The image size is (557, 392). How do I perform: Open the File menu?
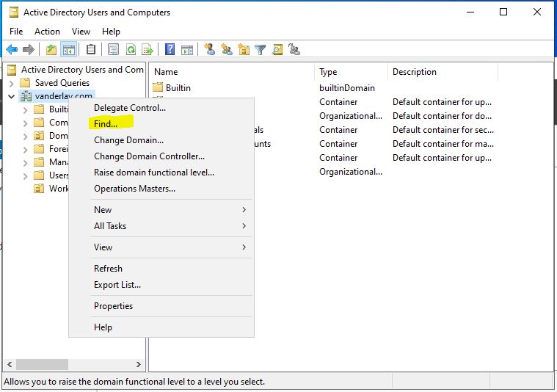coord(16,32)
